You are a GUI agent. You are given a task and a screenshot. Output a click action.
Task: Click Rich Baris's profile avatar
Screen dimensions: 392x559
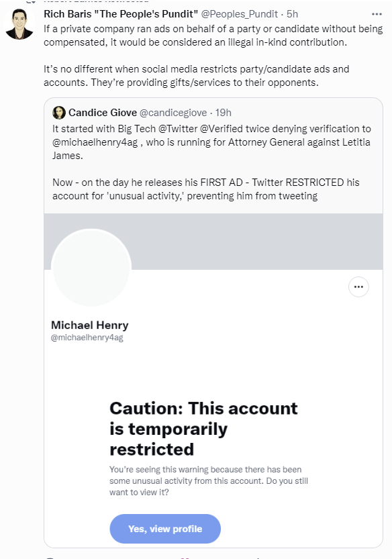tap(19, 24)
